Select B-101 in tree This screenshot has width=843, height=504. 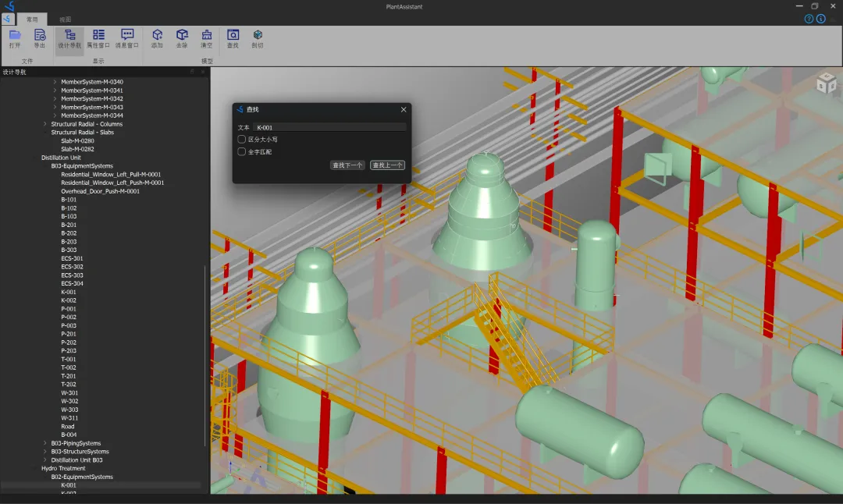(69, 200)
